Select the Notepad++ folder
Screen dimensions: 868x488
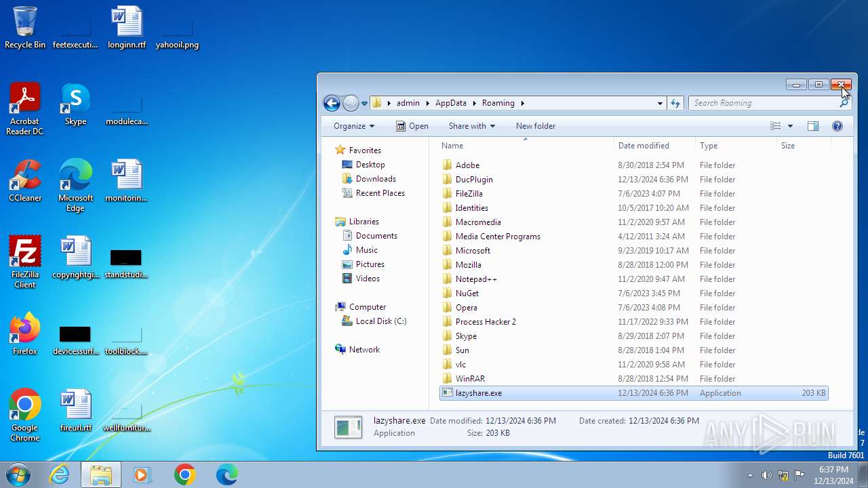coord(634,279)
